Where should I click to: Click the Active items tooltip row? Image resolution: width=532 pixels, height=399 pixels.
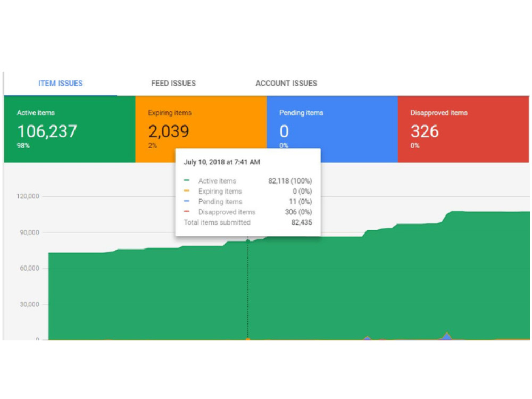click(x=248, y=181)
